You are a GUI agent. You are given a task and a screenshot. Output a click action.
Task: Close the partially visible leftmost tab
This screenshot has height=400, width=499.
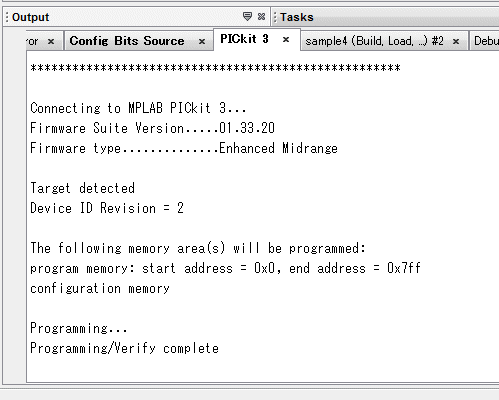pyautogui.click(x=51, y=42)
